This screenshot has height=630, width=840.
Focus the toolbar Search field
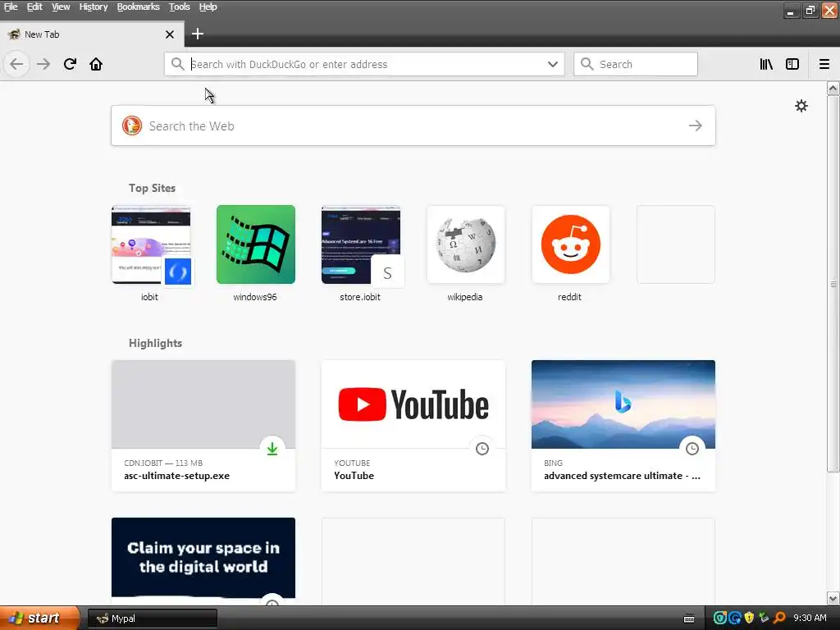636,64
